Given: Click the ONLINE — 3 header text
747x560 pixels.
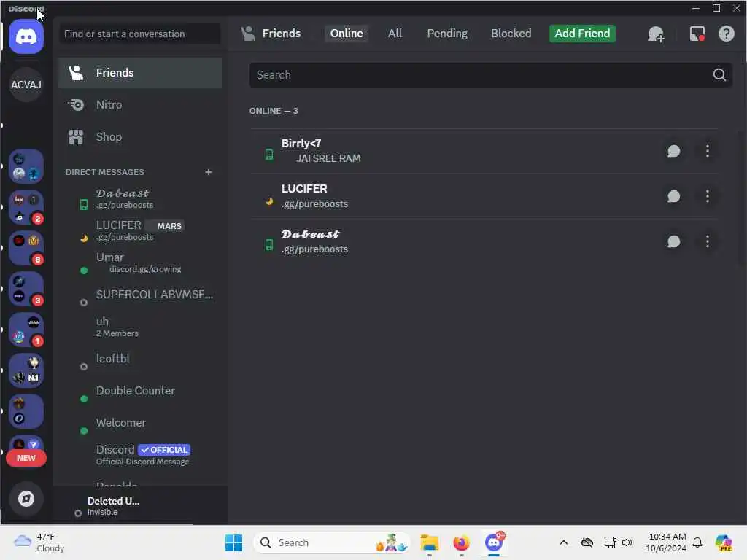Looking at the screenshot, I should 274,111.
